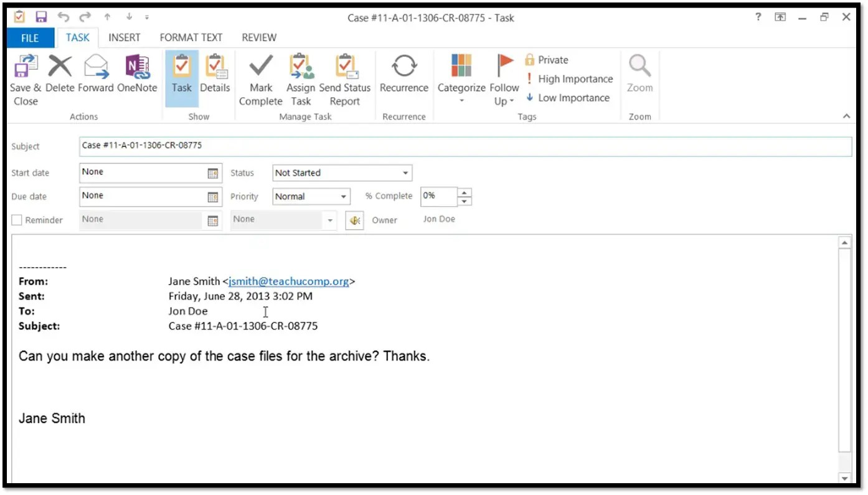Screen dimensions: 868x495
Task: Send task to OneNote
Action: [x=137, y=66]
